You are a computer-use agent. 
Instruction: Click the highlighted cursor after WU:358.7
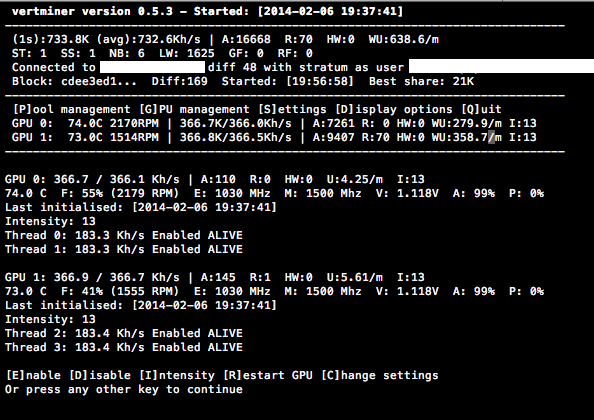tap(491, 137)
